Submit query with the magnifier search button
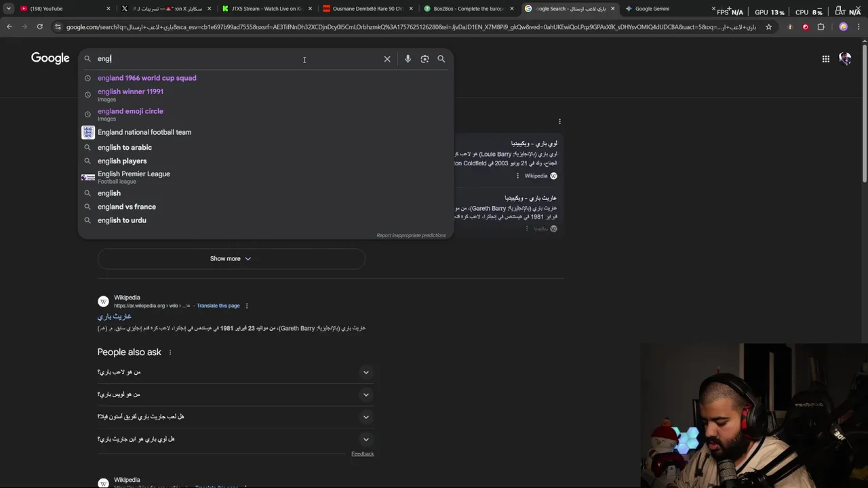Image resolution: width=868 pixels, height=488 pixels. click(x=441, y=59)
